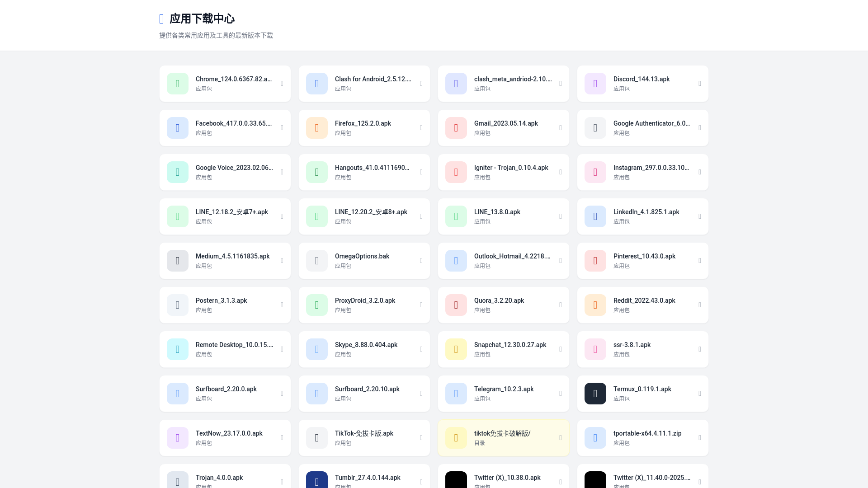The width and height of the screenshot is (868, 488).
Task: Click the dark gray Medium_4.5 icon
Action: (x=178, y=261)
